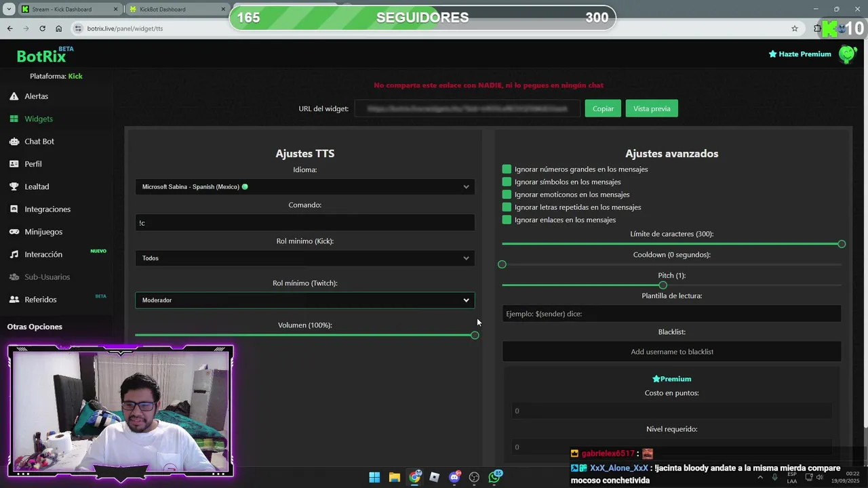Viewport: 868px width, 488px height.
Task: Select Sub-Usuarios in the sidebar
Action: click(x=47, y=277)
